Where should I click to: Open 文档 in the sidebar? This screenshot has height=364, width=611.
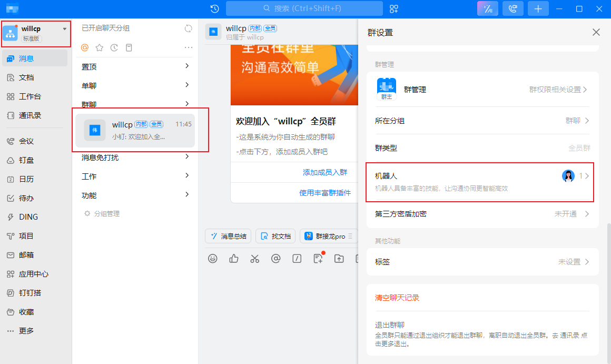click(x=35, y=77)
